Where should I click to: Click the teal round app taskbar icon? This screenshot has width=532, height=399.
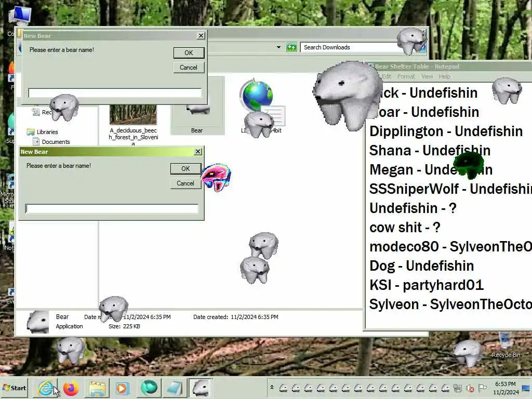tap(149, 388)
